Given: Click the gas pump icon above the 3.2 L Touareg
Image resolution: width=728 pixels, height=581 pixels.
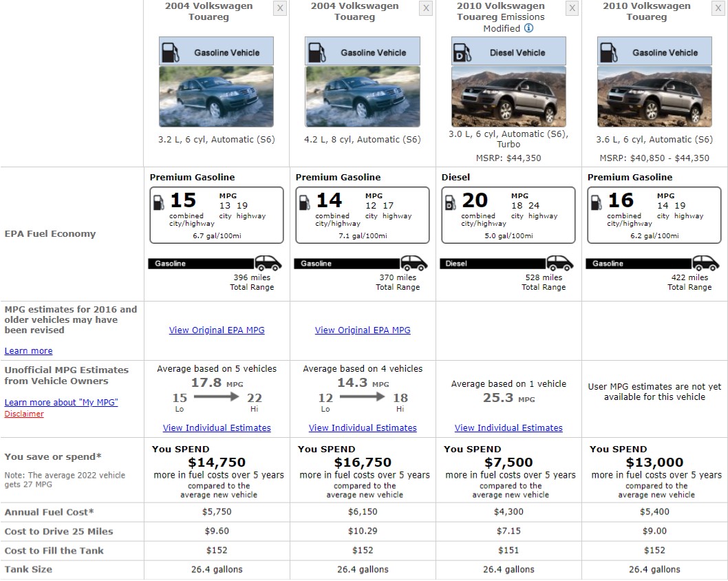Looking at the screenshot, I should (x=171, y=52).
